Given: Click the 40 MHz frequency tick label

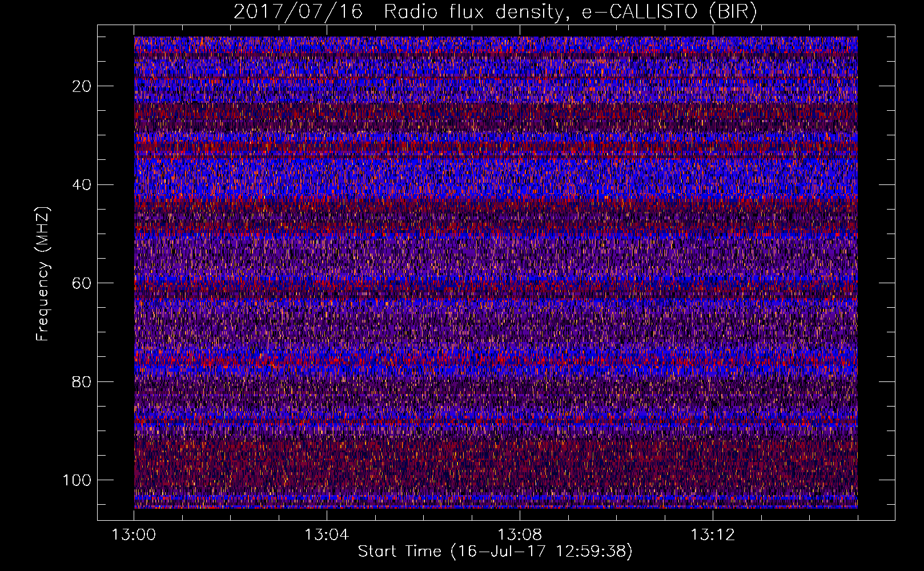Looking at the screenshot, I should pos(82,184).
